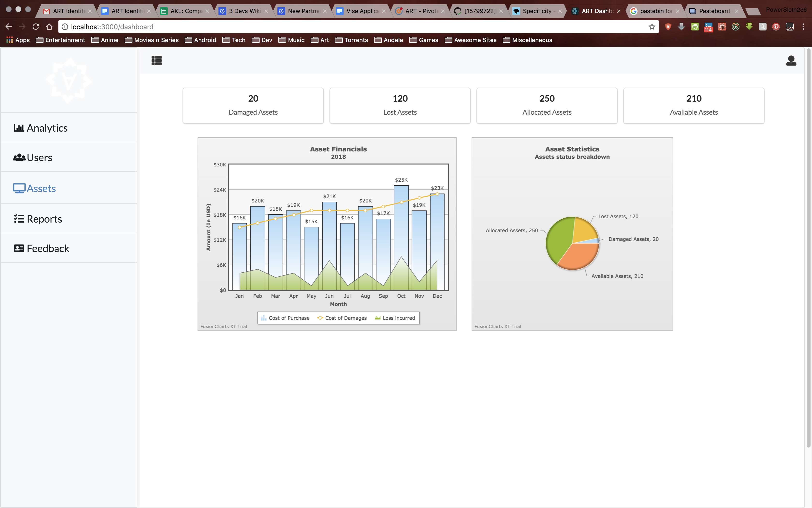Switch to the Pasteboard tab
The image size is (812, 508).
click(714, 11)
